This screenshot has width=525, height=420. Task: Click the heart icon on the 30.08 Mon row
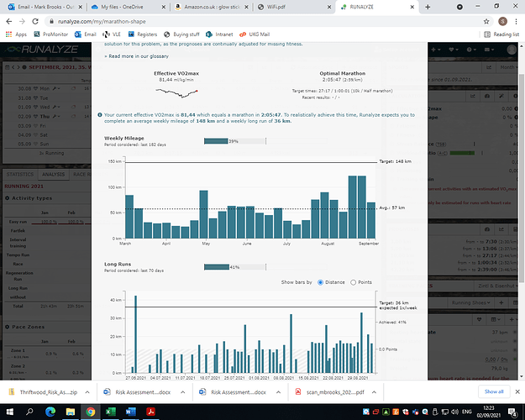(x=35, y=89)
